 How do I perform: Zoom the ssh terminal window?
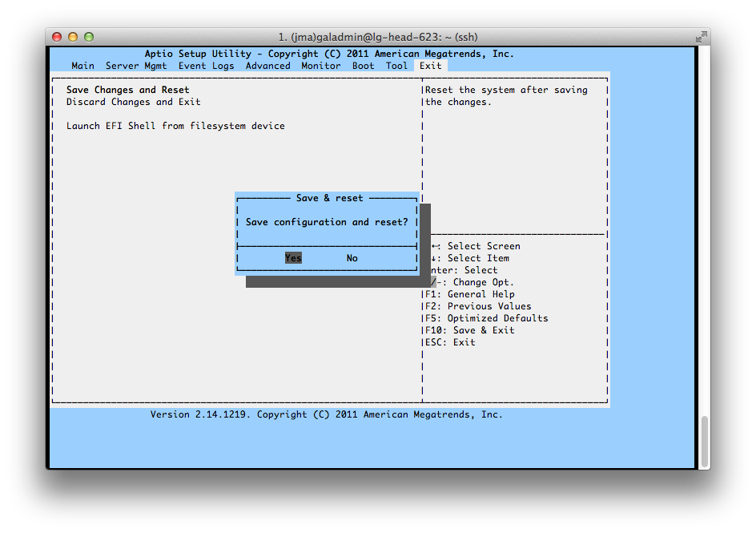[89, 37]
